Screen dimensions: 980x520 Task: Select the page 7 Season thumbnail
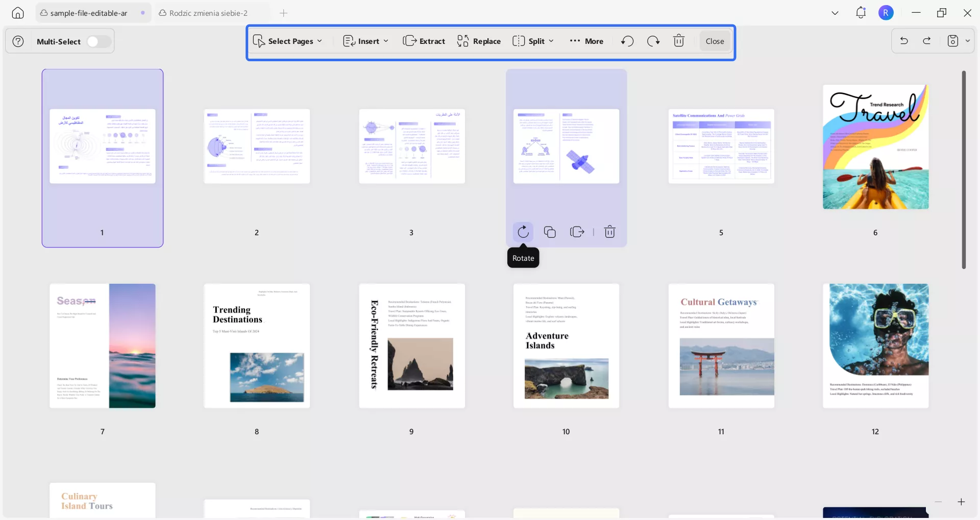[x=103, y=346]
